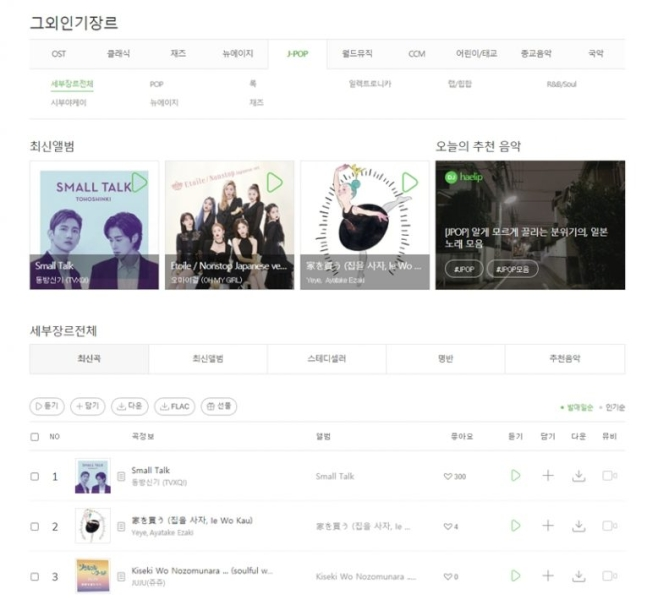
Task: Add Kiseki Wo Nozomunara track to playlist
Action: pyautogui.click(x=548, y=576)
